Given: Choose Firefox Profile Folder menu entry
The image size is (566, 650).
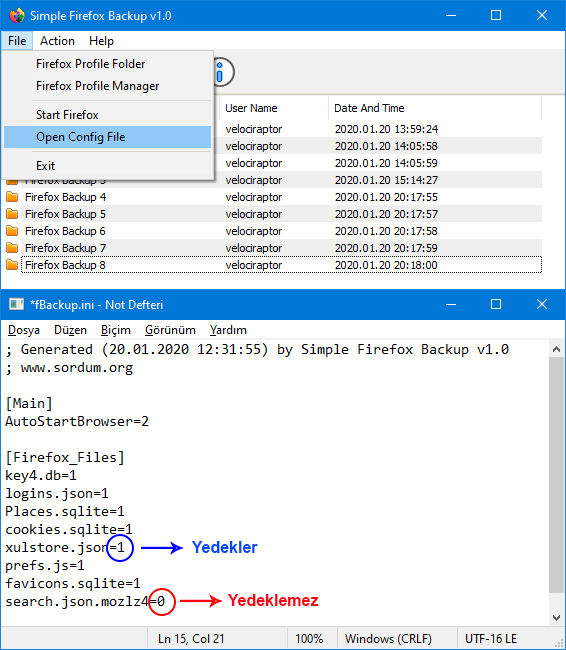Looking at the screenshot, I should point(108,64).
